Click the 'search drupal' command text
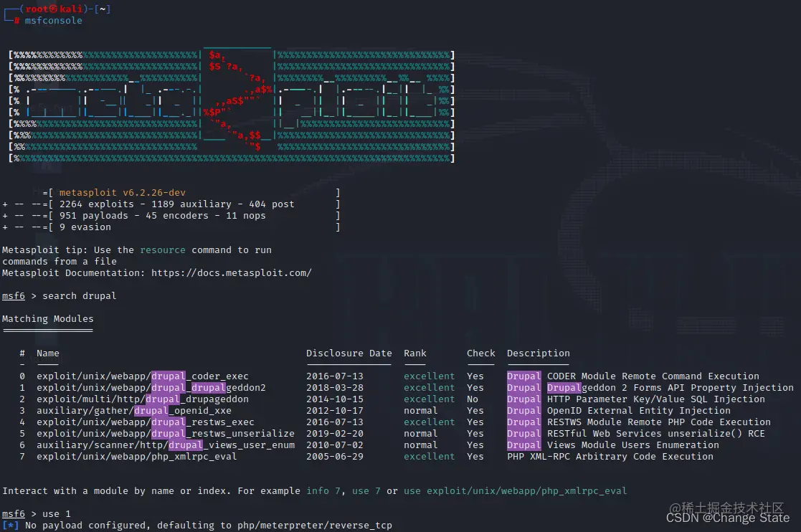The image size is (801, 532). (79, 295)
